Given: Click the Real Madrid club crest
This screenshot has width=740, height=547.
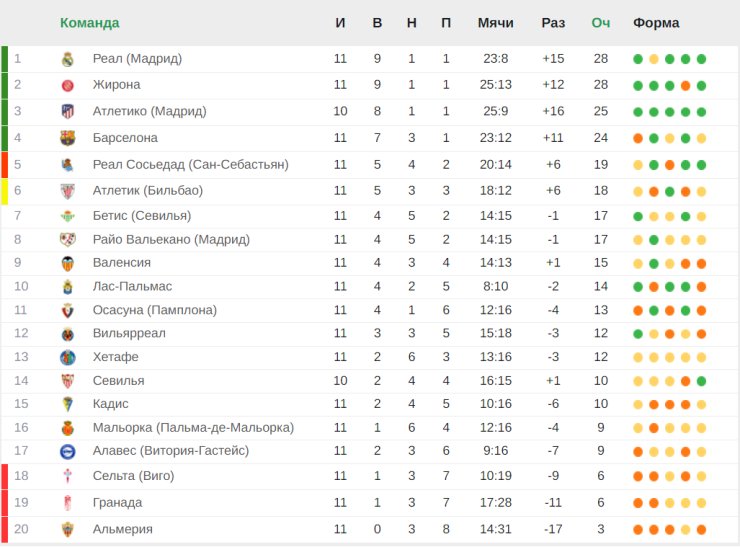Looking at the screenshot, I should coord(68,59).
